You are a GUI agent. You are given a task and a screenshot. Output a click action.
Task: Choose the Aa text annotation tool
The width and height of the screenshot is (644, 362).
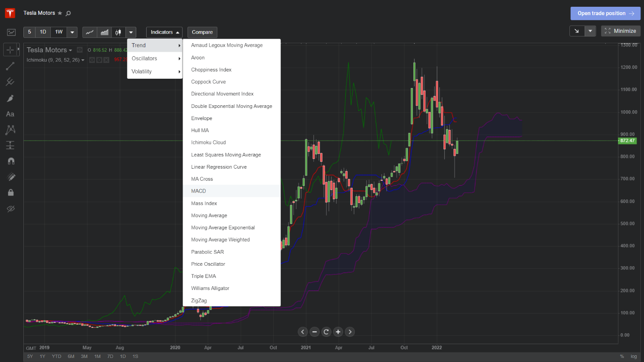(10, 114)
